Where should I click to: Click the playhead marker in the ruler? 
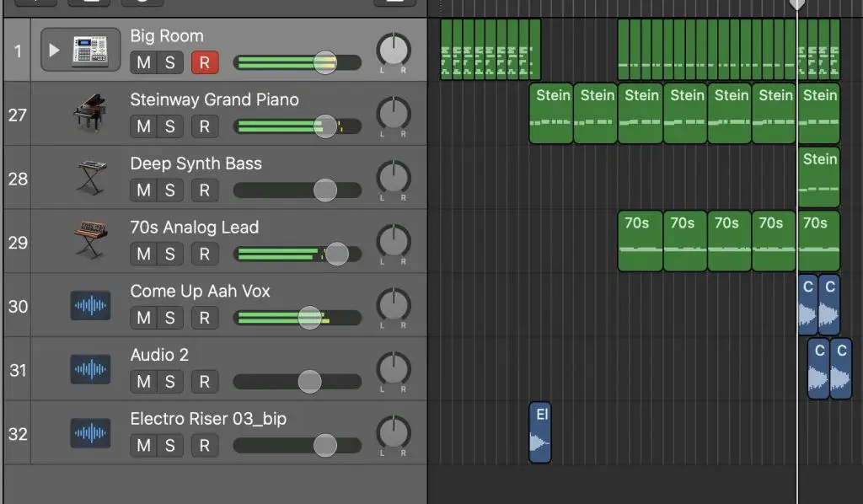click(x=797, y=4)
